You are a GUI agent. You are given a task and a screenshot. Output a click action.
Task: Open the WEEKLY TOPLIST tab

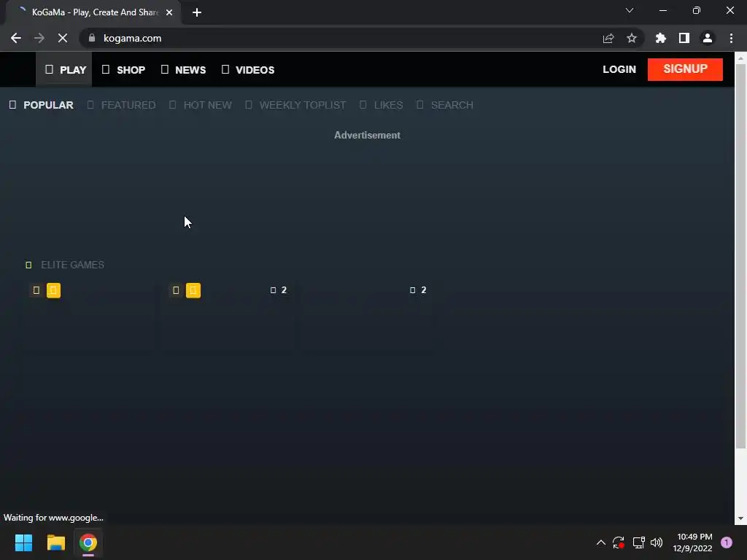[296, 105]
